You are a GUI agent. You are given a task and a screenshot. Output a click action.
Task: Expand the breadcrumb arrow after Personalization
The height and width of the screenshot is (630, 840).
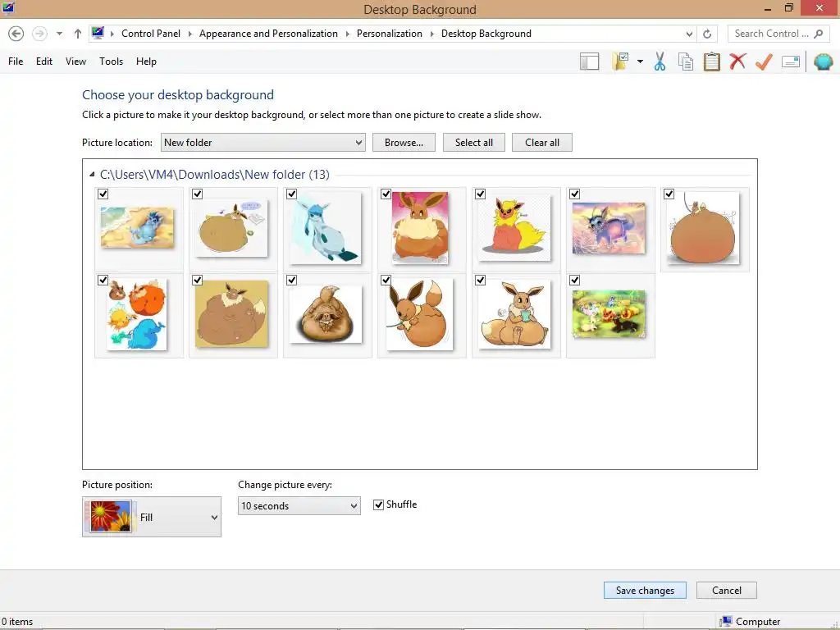pos(431,34)
